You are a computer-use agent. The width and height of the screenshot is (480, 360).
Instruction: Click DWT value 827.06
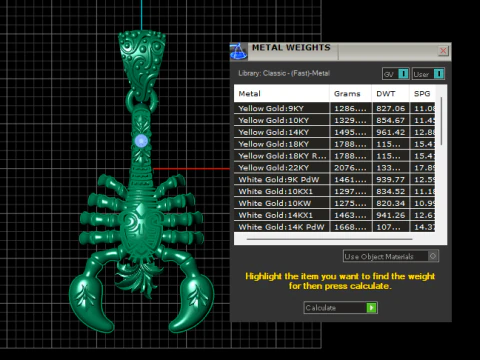(390, 108)
